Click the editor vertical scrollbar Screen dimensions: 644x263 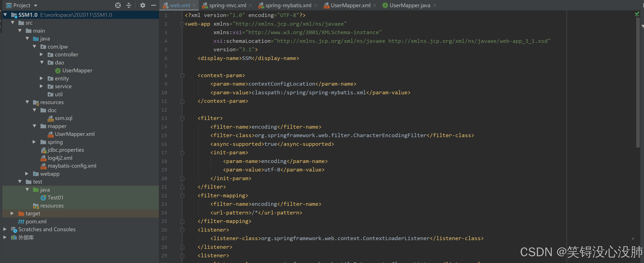[x=637, y=82]
